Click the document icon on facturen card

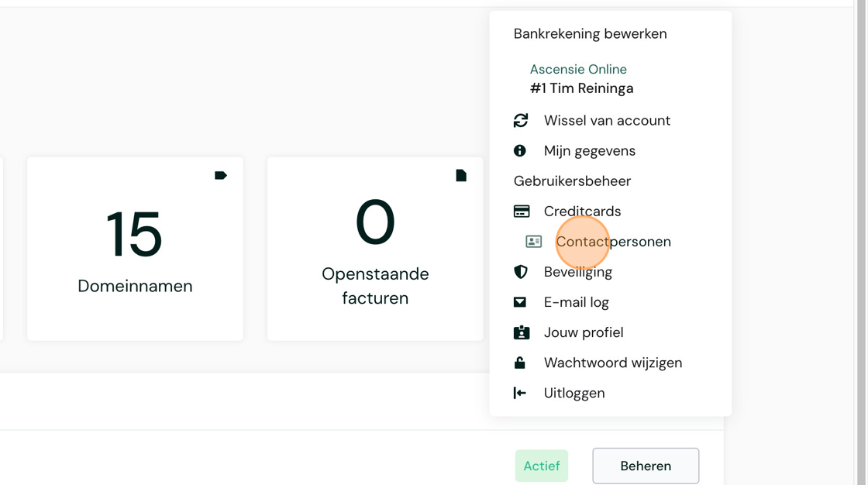(461, 176)
